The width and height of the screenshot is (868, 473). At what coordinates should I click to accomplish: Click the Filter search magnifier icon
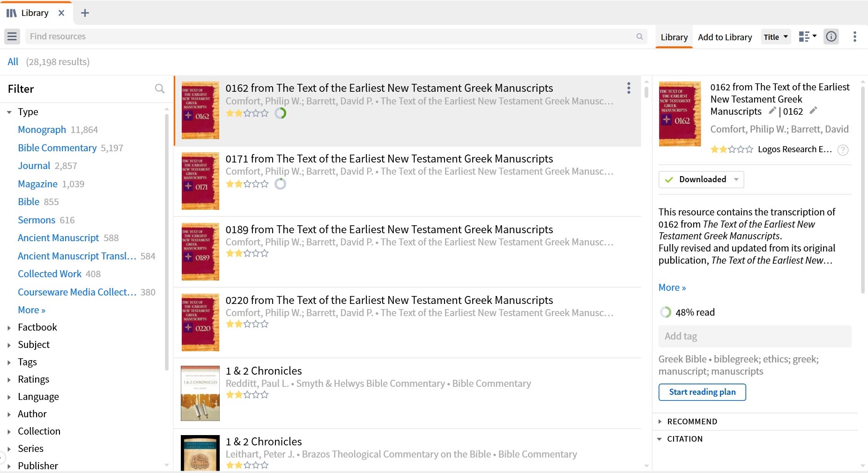click(x=160, y=89)
